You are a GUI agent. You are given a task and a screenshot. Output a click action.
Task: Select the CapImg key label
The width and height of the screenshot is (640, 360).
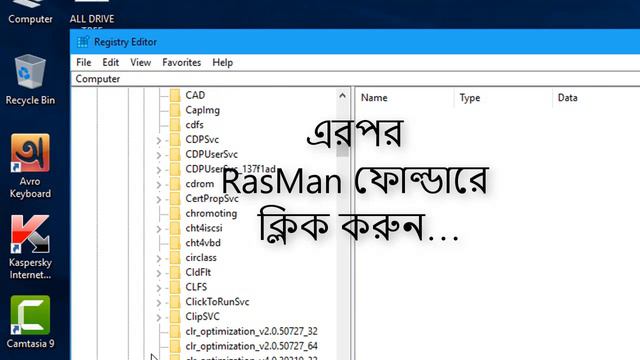click(202, 110)
